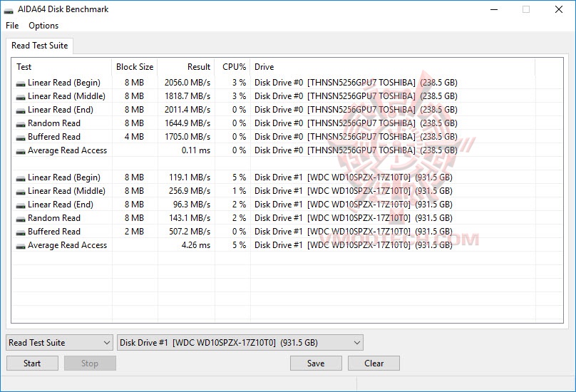This screenshot has width=576, height=392.
Task: Click the Drive column header
Action: [393, 67]
